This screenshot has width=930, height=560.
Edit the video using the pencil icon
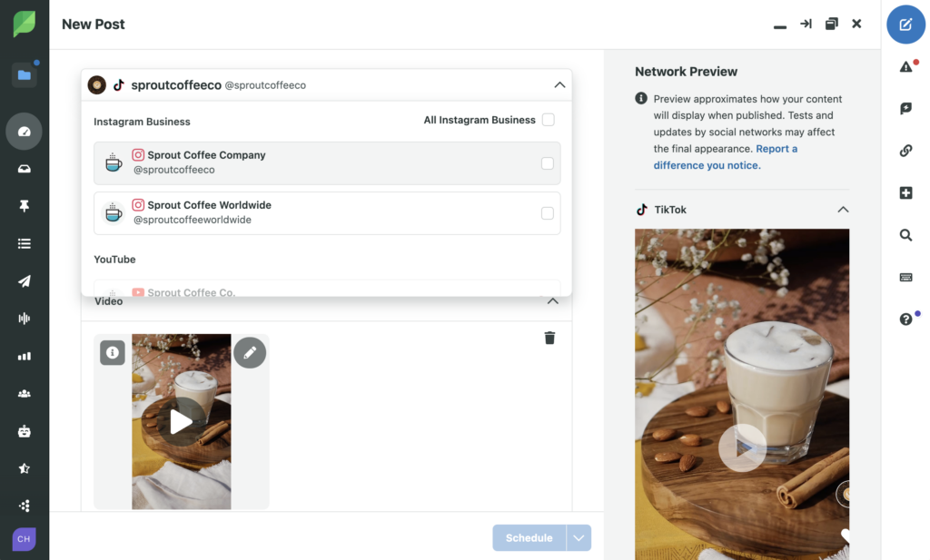click(250, 351)
